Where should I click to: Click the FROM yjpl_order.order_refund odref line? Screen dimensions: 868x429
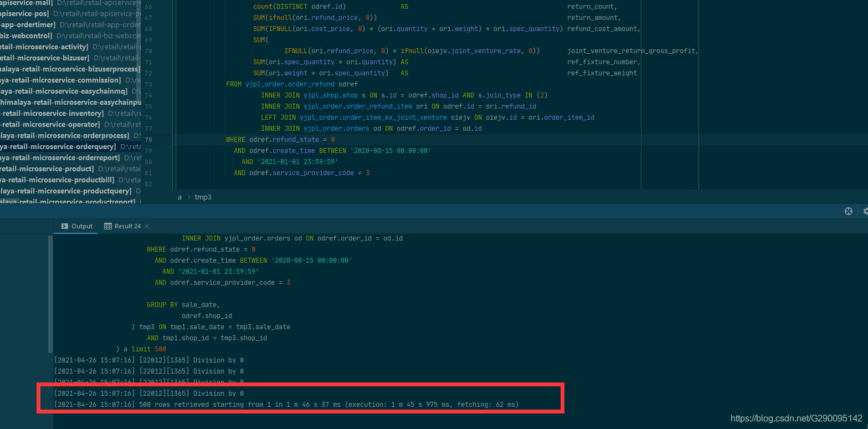[x=291, y=84]
